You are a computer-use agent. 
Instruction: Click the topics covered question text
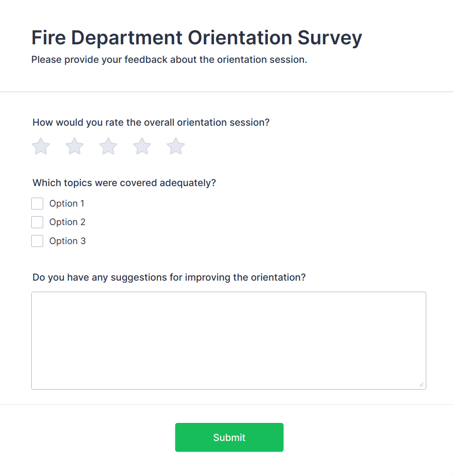tap(124, 183)
